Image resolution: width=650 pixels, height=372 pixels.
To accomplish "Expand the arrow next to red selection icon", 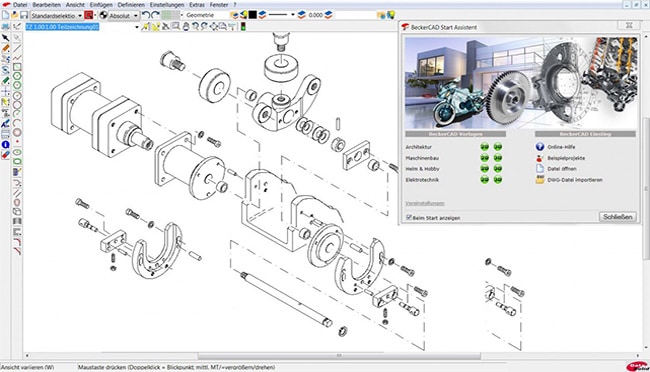I will point(95,16).
